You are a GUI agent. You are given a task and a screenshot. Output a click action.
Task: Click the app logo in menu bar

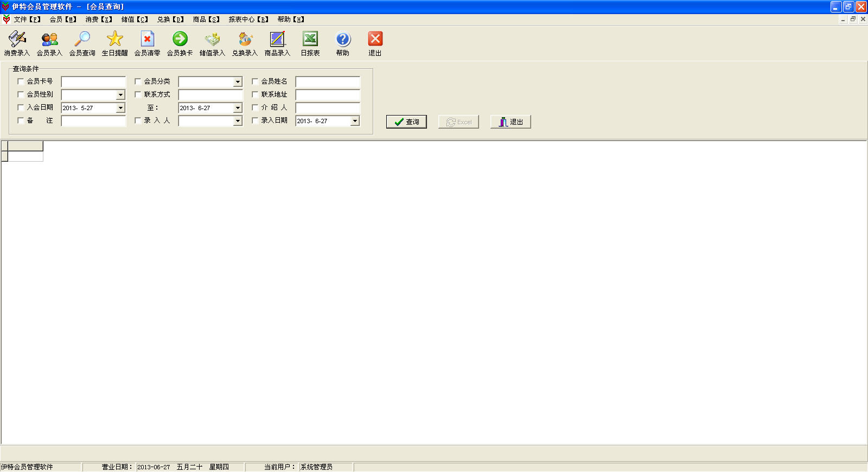tap(6, 20)
